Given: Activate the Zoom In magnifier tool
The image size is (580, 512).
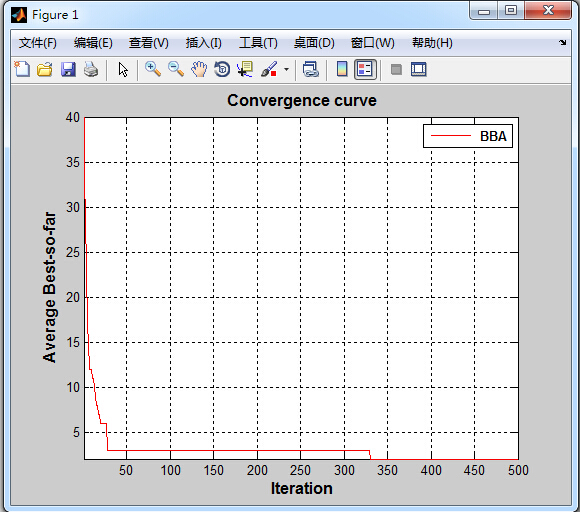Looking at the screenshot, I should tap(153, 69).
